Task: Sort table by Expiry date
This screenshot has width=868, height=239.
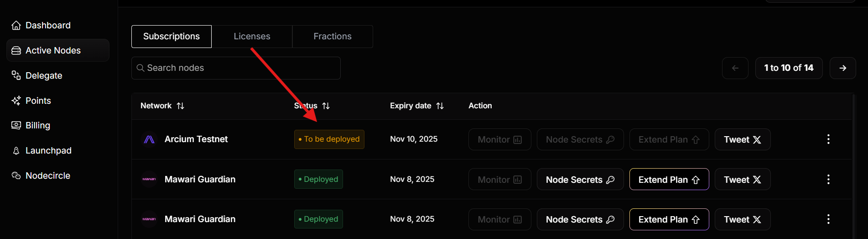Action: (440, 106)
